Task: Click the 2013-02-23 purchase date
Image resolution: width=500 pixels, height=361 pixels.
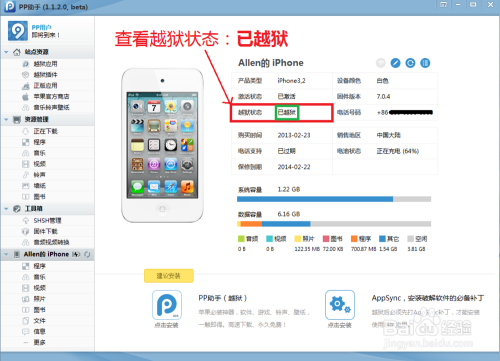Action: (294, 135)
